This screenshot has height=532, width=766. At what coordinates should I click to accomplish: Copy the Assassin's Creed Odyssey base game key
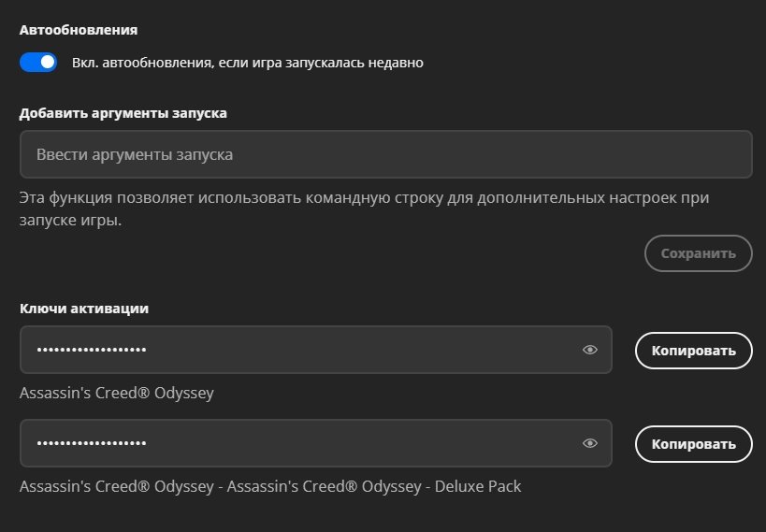click(x=693, y=351)
